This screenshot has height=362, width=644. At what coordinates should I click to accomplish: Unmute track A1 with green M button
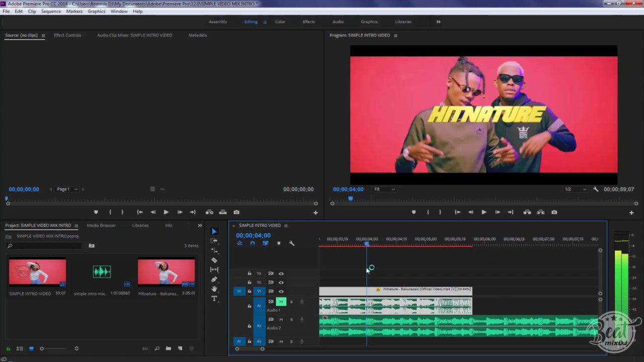coord(281,302)
